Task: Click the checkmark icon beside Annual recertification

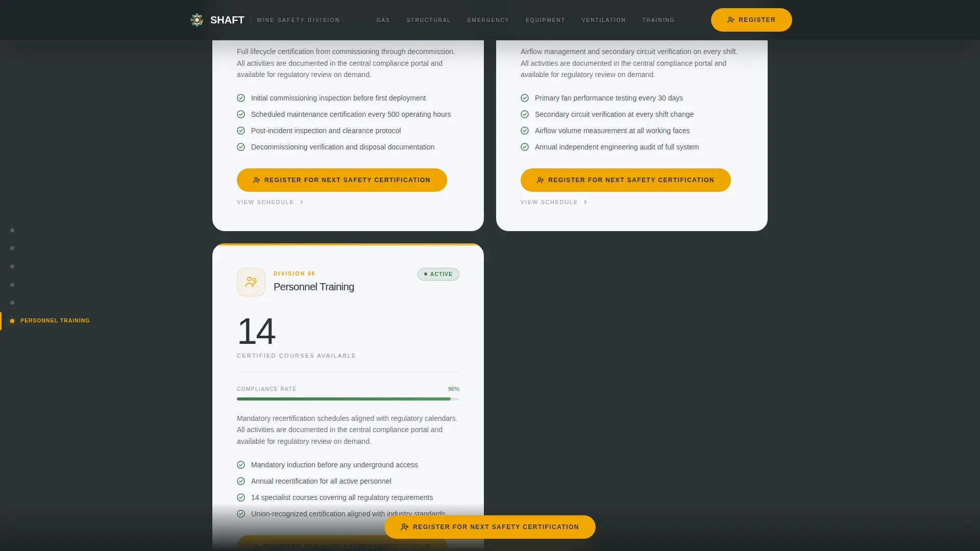Action: click(x=241, y=481)
